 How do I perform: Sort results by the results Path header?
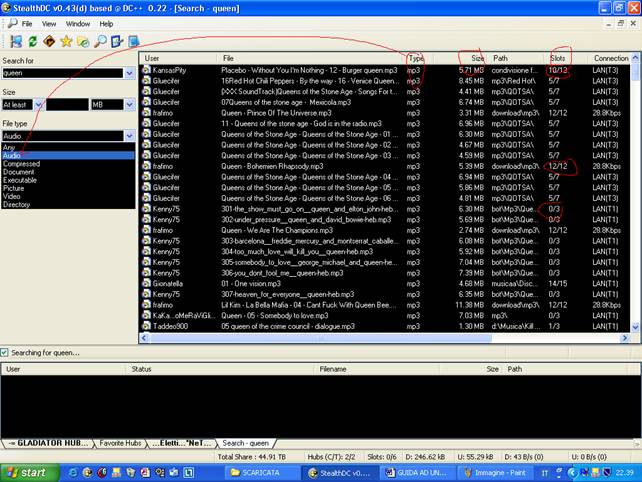[517, 58]
